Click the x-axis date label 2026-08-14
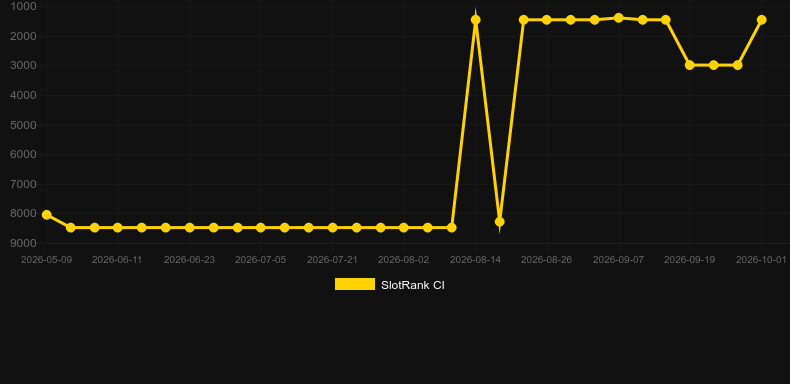 click(476, 260)
